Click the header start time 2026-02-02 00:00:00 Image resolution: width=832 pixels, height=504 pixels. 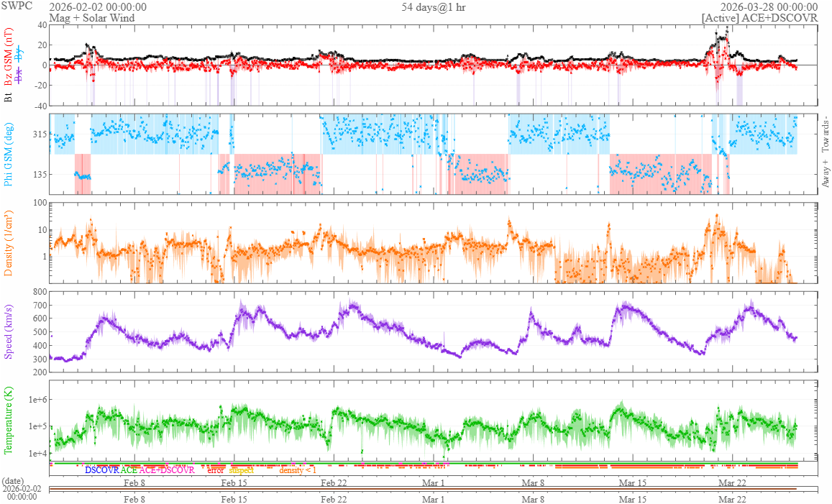[98, 7]
